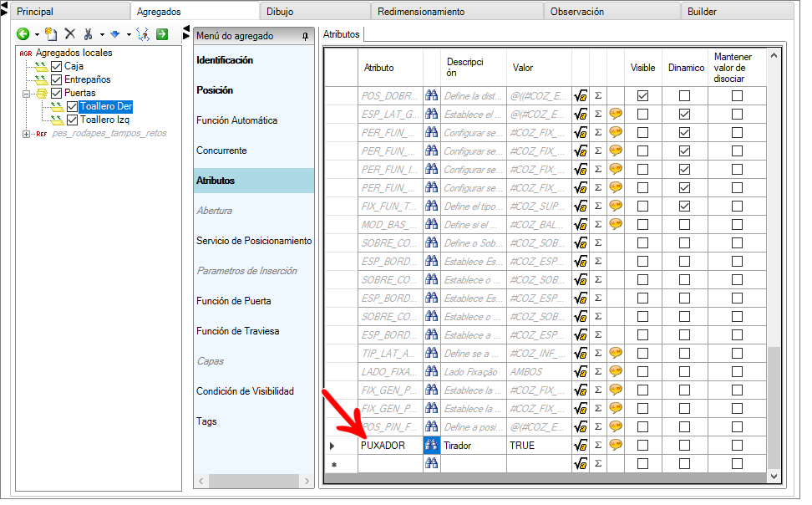
Task: Click binoculars icon in the empty new row
Action: point(431,463)
